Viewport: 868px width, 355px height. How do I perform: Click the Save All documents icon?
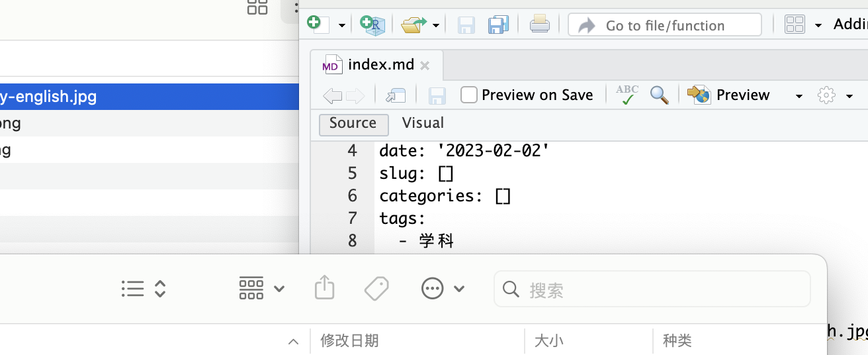(x=498, y=25)
